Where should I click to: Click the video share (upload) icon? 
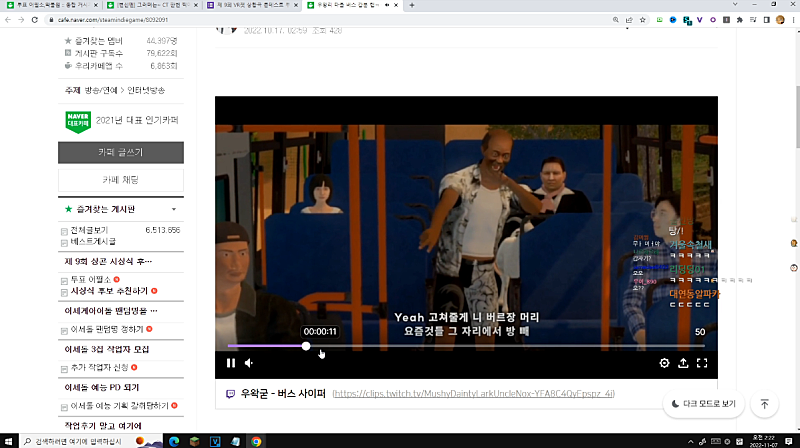point(683,363)
